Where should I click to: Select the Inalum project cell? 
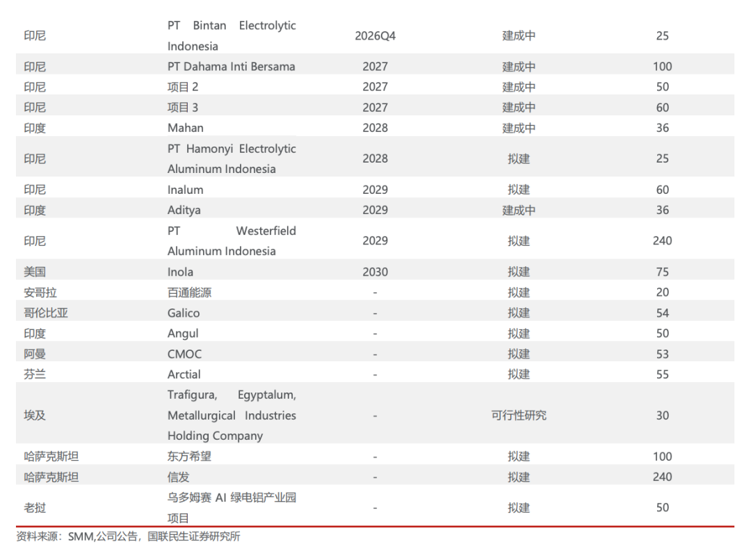pos(186,190)
